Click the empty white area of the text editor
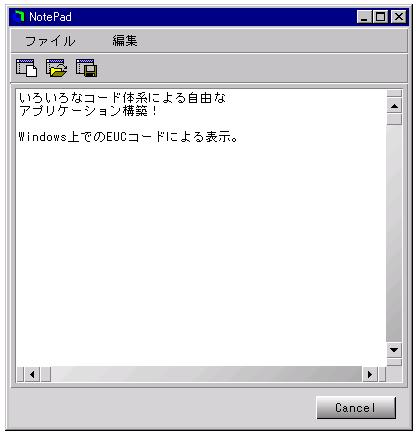The image size is (419, 437). 200,253
